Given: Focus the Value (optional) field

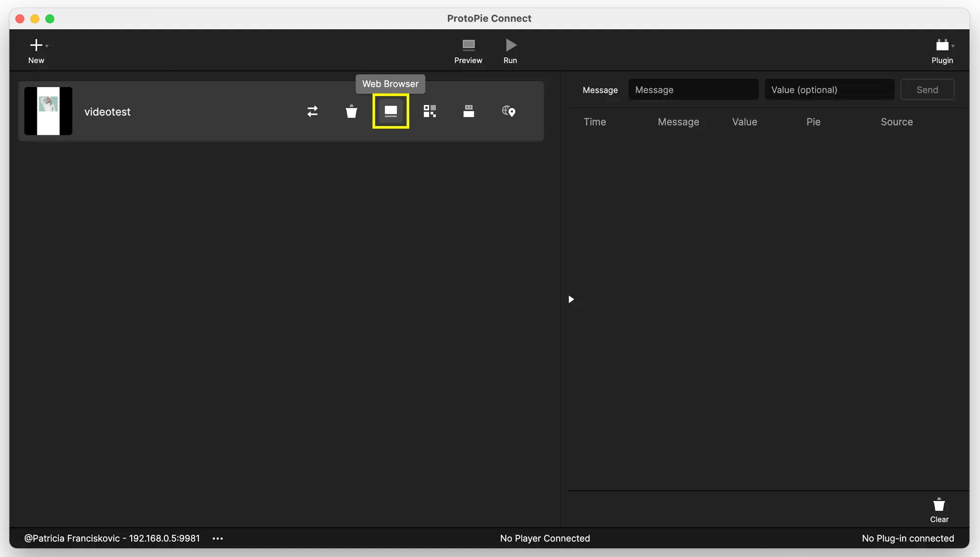Looking at the screenshot, I should (x=829, y=90).
